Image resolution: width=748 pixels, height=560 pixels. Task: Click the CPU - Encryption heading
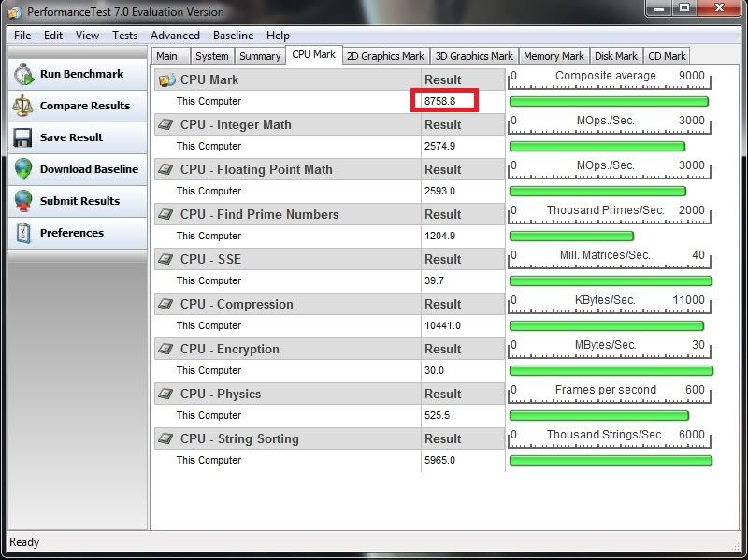click(229, 349)
